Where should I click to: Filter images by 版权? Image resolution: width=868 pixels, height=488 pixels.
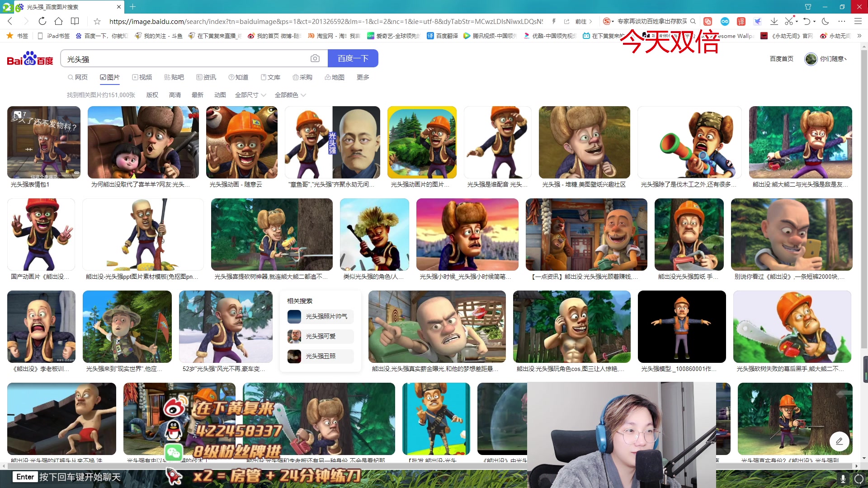tap(152, 95)
